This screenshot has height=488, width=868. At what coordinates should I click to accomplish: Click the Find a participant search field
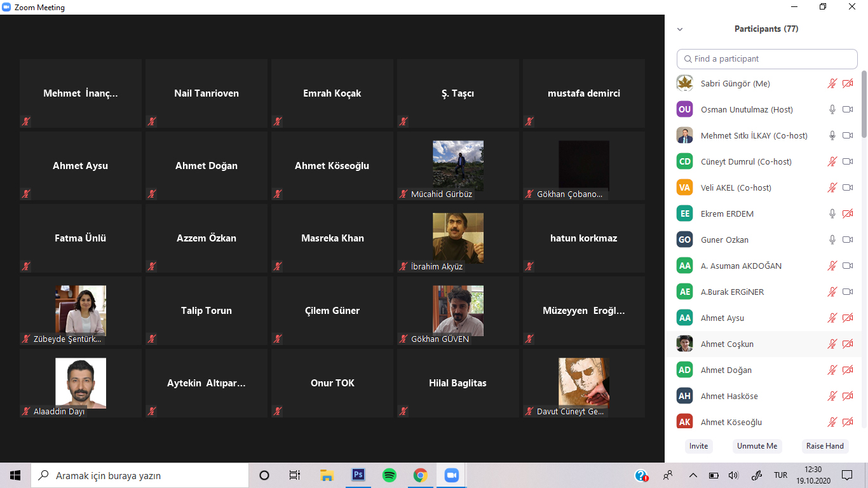(767, 58)
